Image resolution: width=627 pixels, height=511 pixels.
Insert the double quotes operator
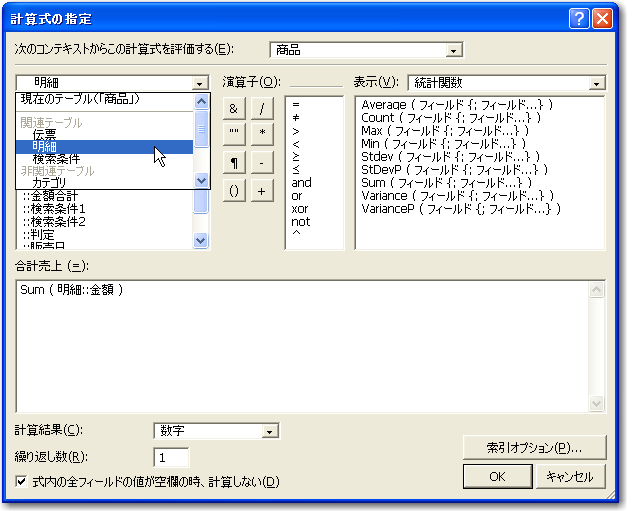click(x=233, y=133)
